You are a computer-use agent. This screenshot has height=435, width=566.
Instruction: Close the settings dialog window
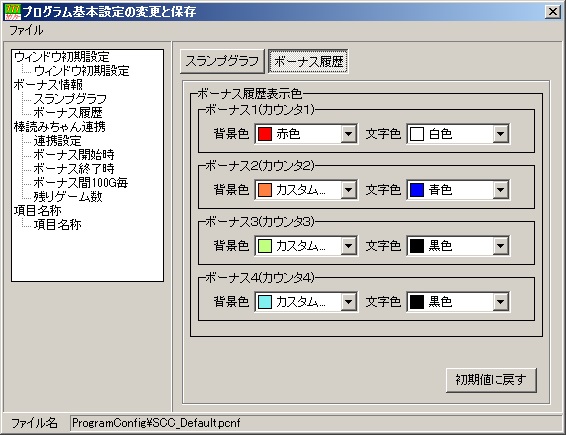tap(553, 12)
